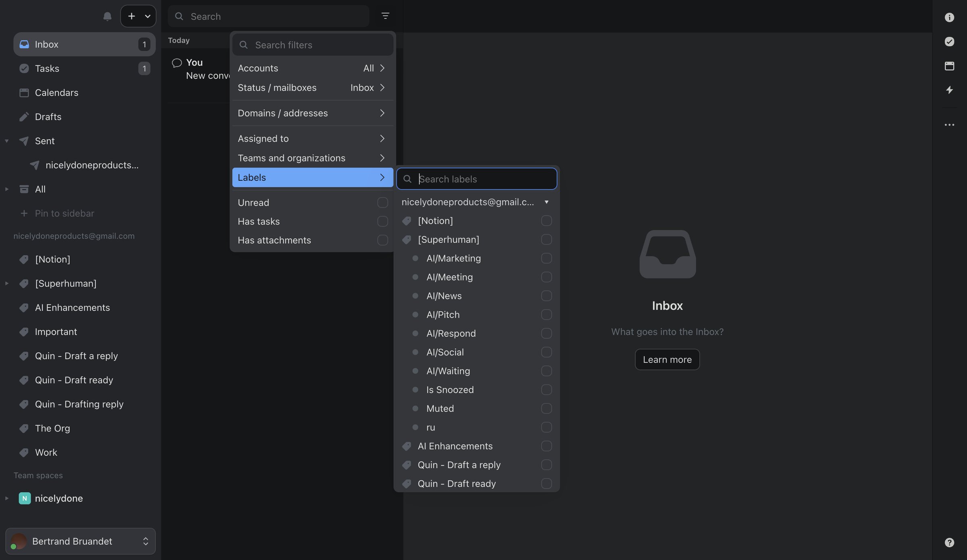Click the plus compose icon

pyautogui.click(x=131, y=16)
